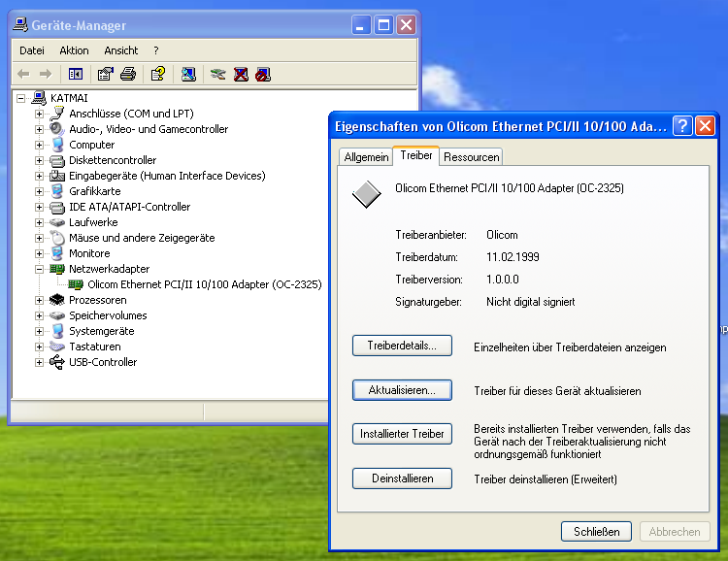
Task: Click the update driver toolbar icon
Action: pyautogui.click(x=217, y=74)
